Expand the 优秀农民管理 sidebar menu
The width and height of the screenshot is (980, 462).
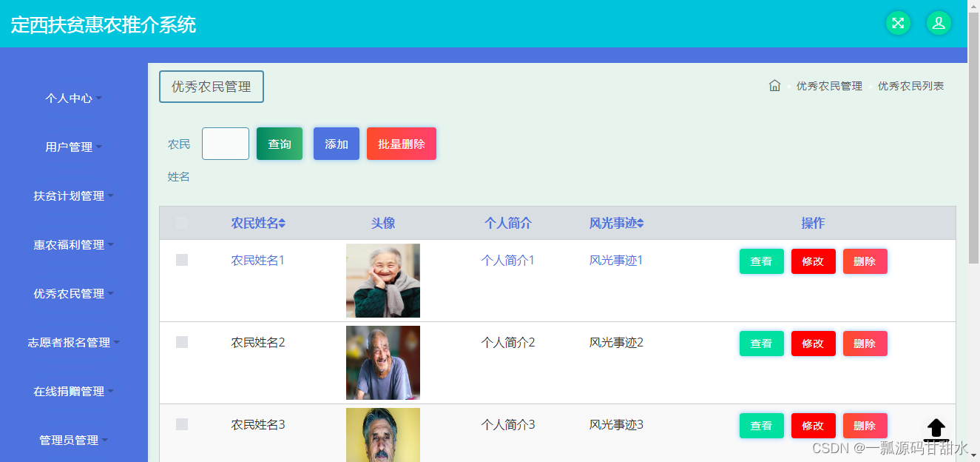[70, 293]
